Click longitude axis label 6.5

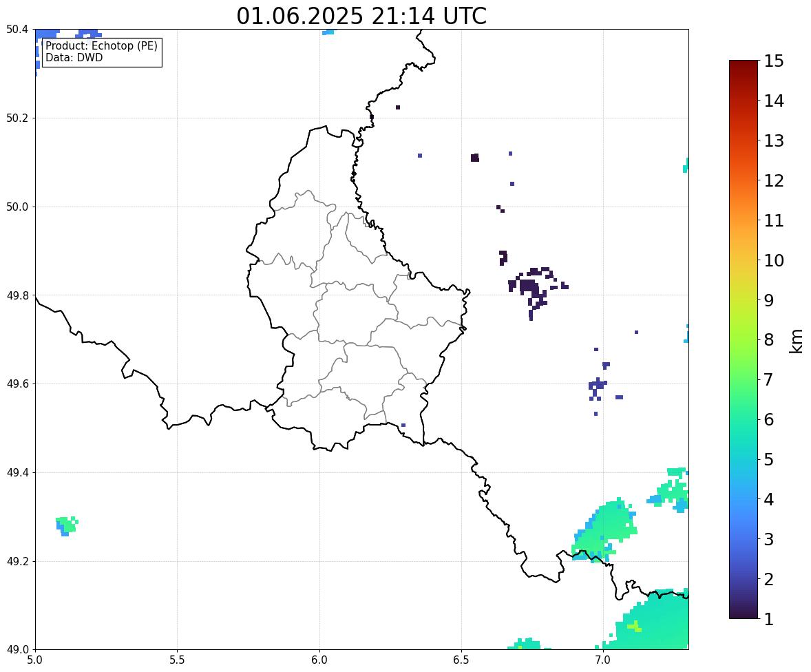click(461, 660)
